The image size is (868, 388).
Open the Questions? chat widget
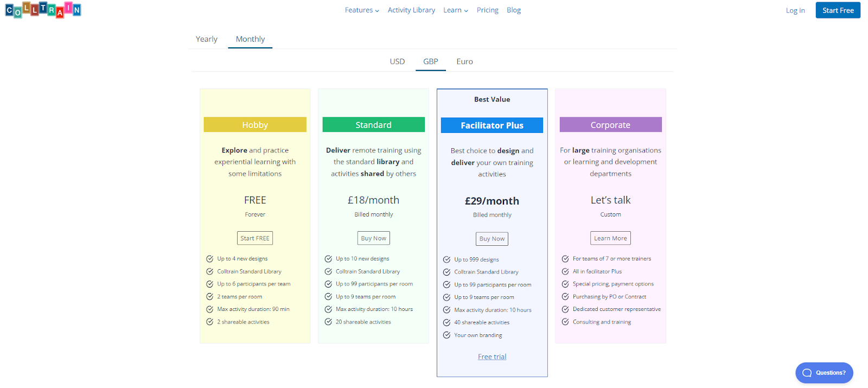pos(824,373)
